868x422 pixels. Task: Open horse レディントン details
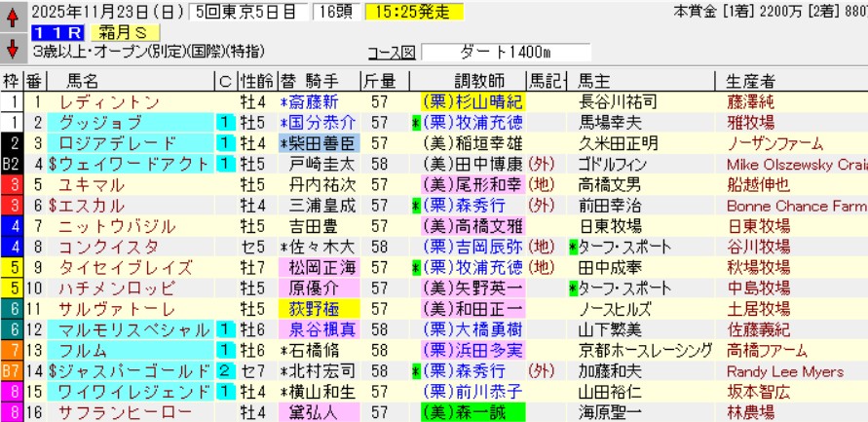coord(109,102)
